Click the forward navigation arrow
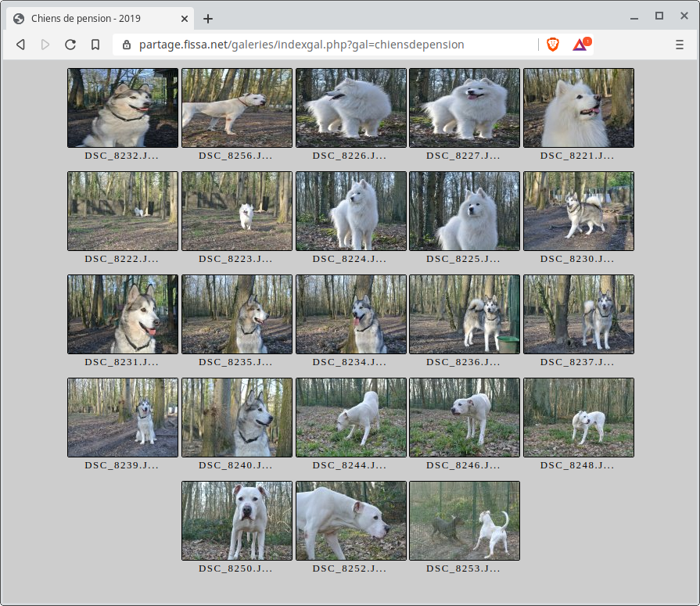The image size is (700, 606). click(x=45, y=45)
